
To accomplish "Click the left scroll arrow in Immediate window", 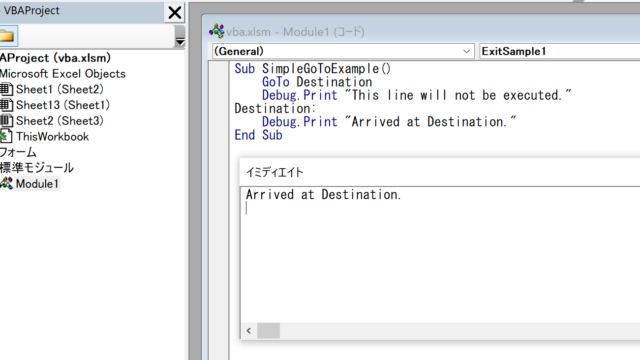I will tap(249, 331).
